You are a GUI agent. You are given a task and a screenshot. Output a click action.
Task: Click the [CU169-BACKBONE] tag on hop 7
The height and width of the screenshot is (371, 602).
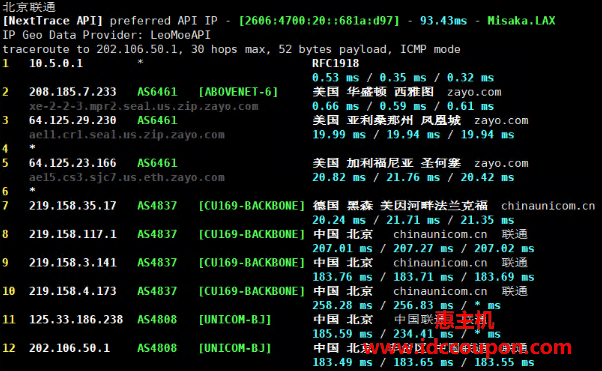251,205
